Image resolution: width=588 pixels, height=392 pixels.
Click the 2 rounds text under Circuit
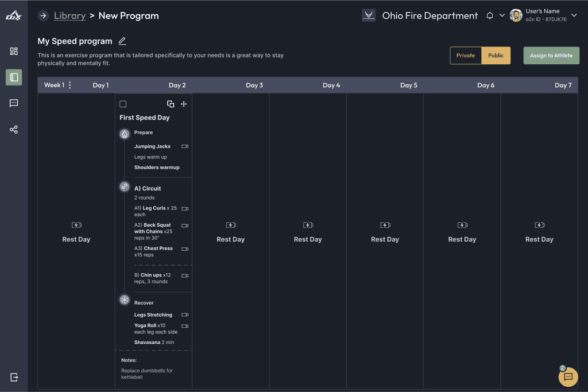click(144, 197)
